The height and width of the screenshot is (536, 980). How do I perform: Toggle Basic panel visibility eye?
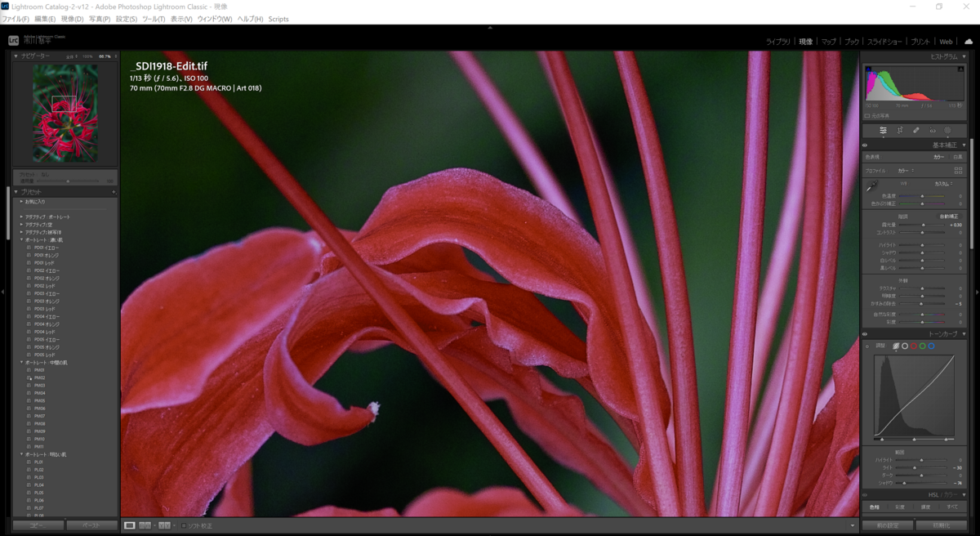coord(865,145)
